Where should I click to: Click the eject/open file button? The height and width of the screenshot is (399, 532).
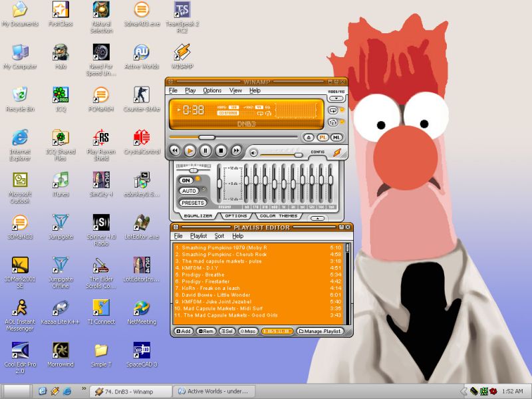coord(309,138)
